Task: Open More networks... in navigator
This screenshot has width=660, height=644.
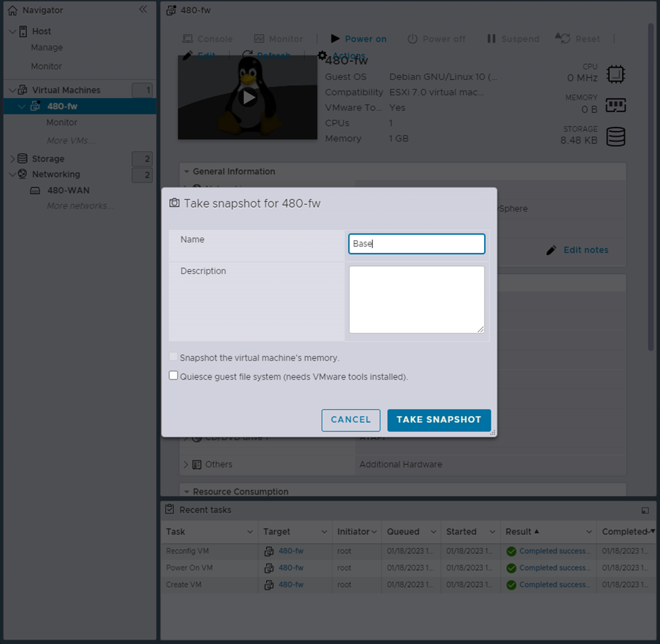Action: pyautogui.click(x=80, y=206)
